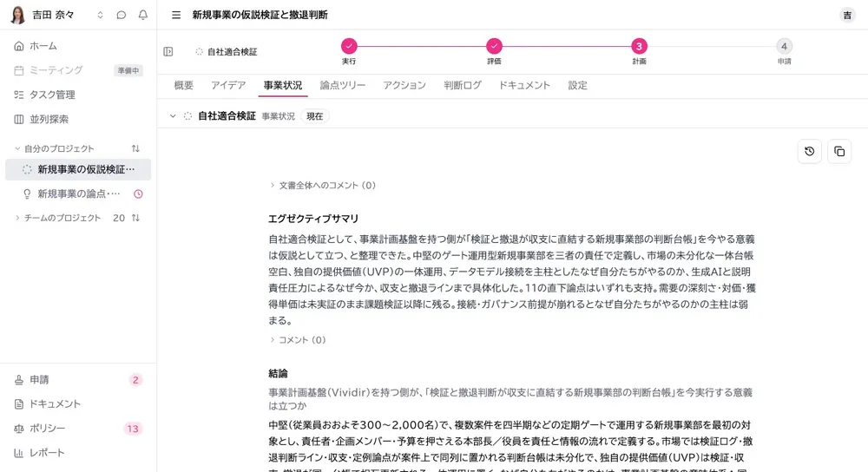Collapse the 自分のプロジェクト section
The width and height of the screenshot is (868, 472).
coord(17,148)
